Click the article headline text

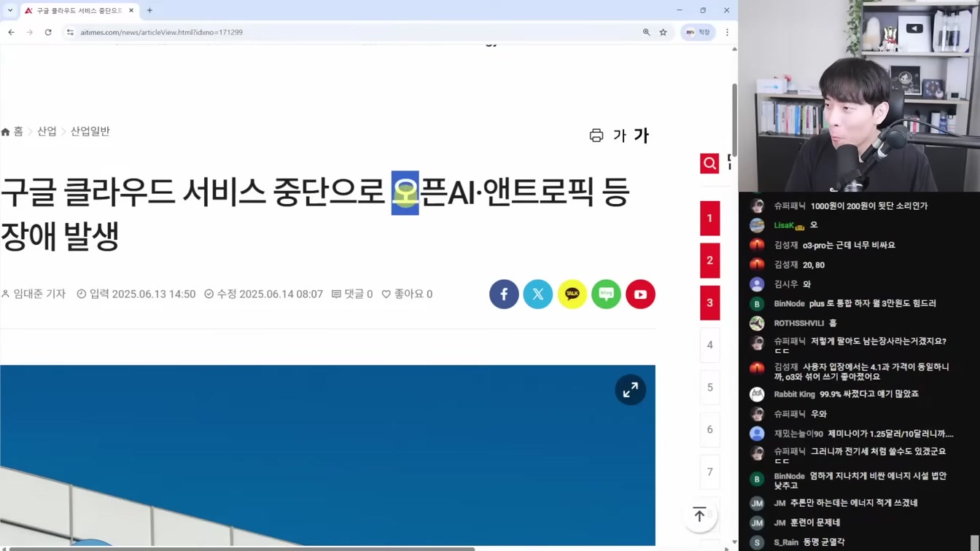click(x=314, y=214)
